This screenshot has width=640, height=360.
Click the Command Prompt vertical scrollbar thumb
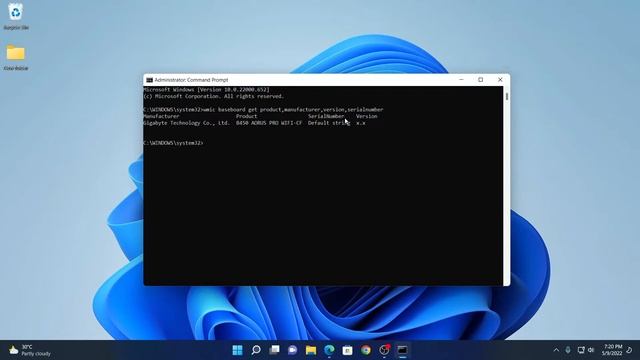point(507,96)
